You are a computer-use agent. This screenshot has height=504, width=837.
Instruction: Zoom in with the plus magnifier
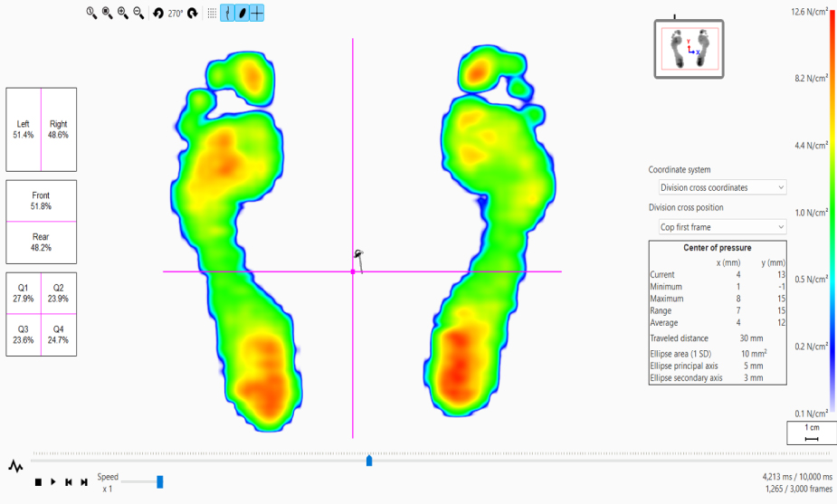[122, 13]
